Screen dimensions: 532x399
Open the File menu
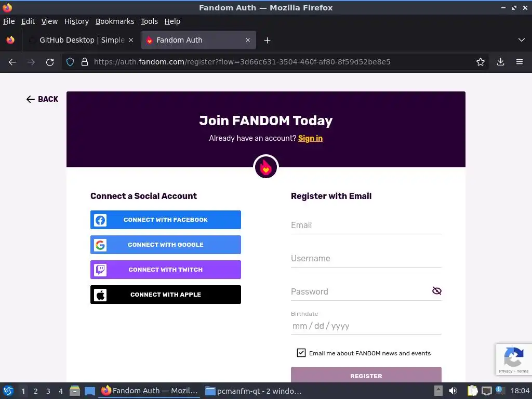point(9,21)
